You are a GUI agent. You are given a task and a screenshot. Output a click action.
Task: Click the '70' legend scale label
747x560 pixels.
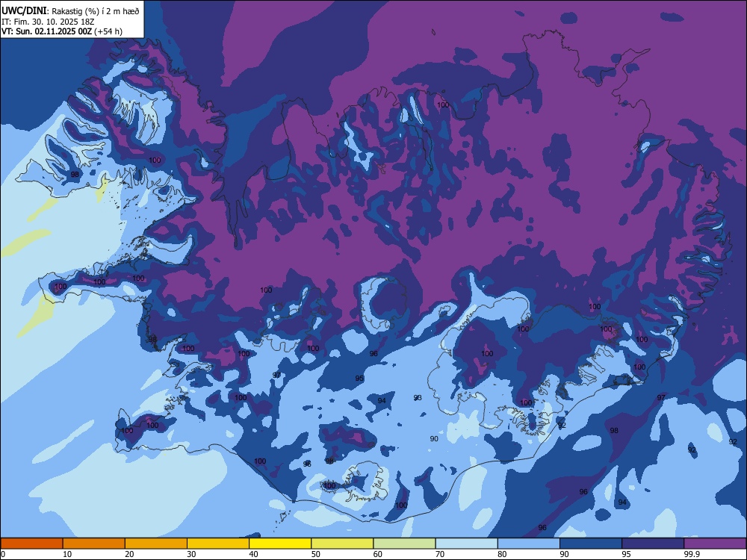pyautogui.click(x=440, y=554)
